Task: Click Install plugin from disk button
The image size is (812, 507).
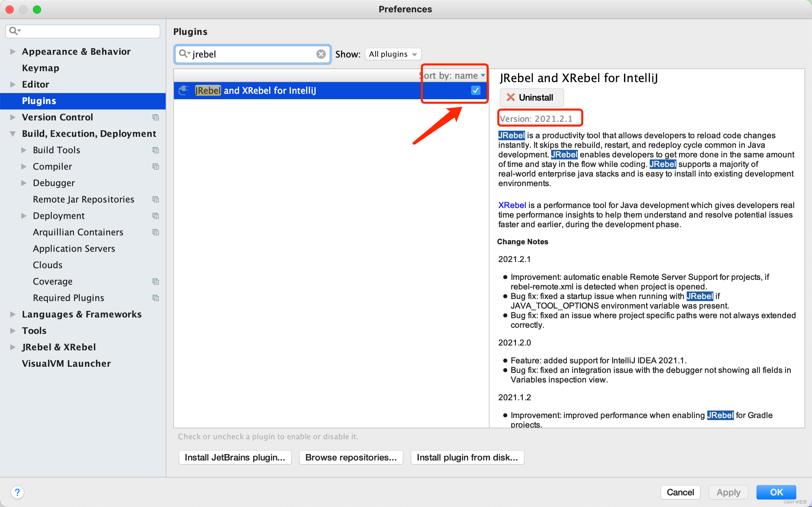Action: click(x=467, y=457)
